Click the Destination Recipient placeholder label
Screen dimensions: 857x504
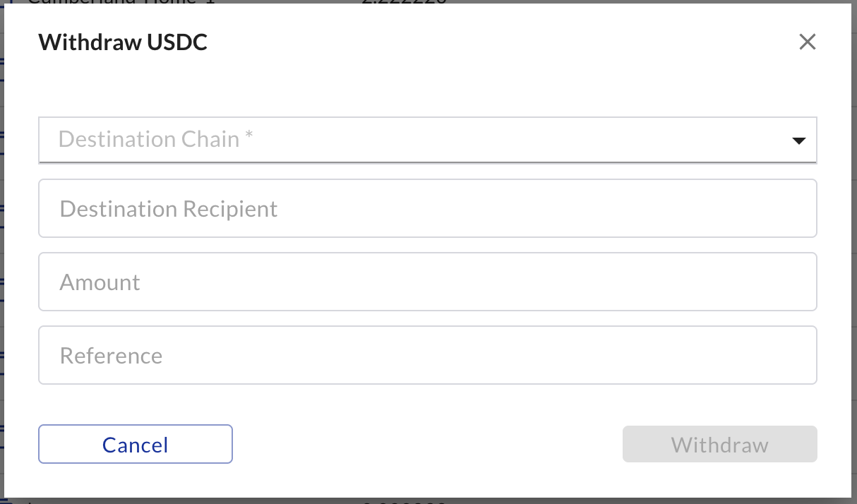coord(169,209)
